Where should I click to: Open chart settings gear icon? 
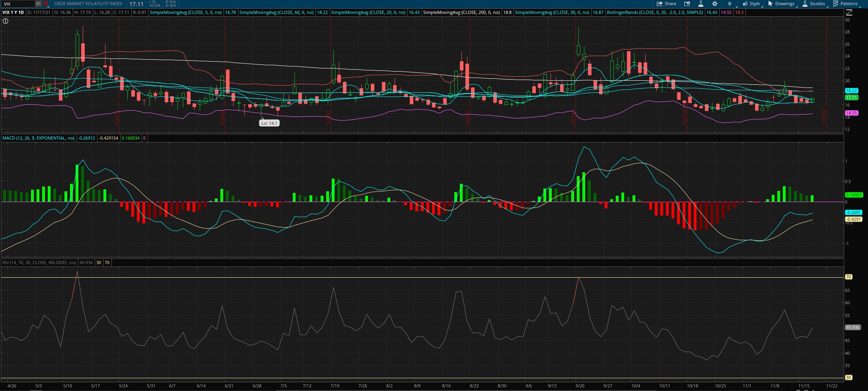(714, 4)
